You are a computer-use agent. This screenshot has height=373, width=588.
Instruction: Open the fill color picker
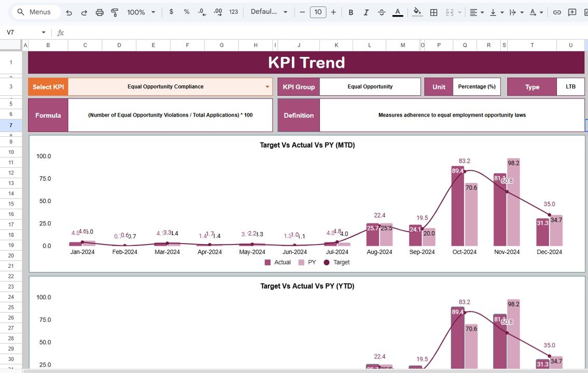click(x=417, y=11)
